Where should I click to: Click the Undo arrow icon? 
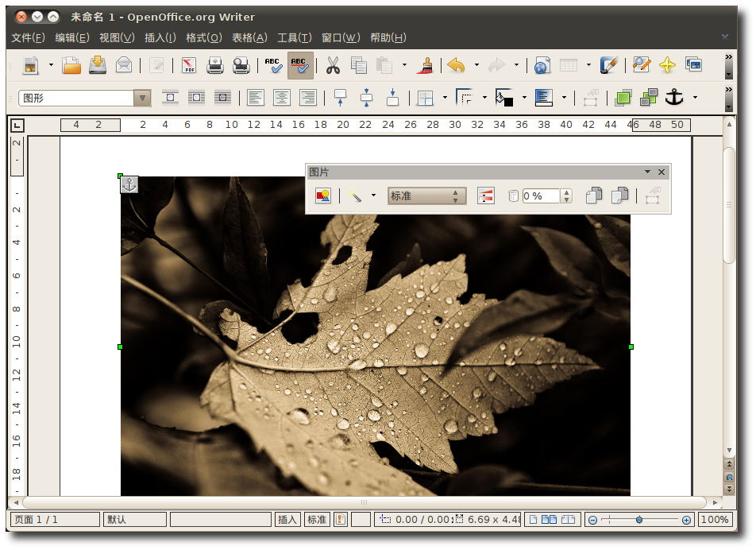tap(456, 65)
